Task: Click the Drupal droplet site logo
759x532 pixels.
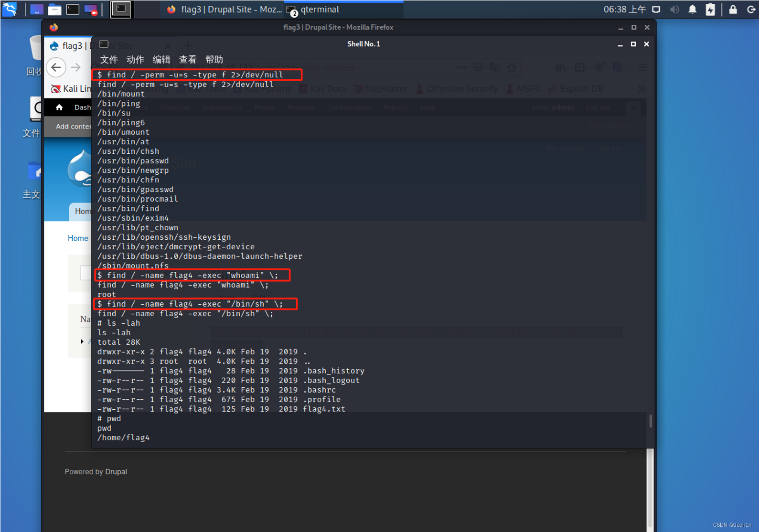Action: [x=80, y=168]
